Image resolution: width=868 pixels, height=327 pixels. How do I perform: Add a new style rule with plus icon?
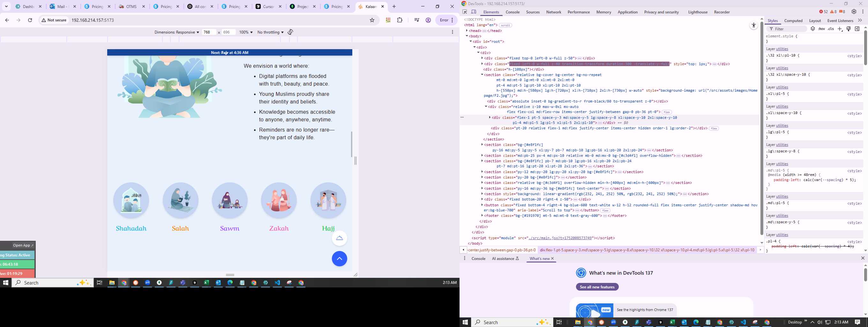tap(840, 29)
